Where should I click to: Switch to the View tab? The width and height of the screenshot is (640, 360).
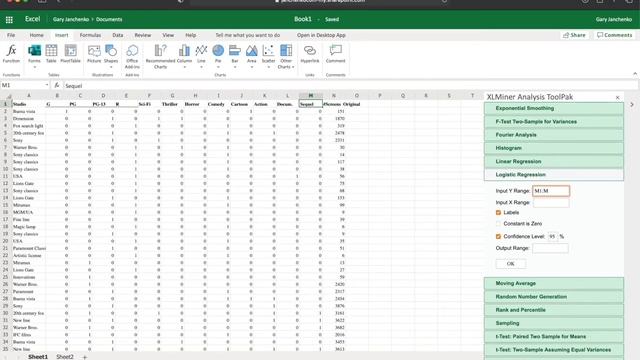coord(168,36)
